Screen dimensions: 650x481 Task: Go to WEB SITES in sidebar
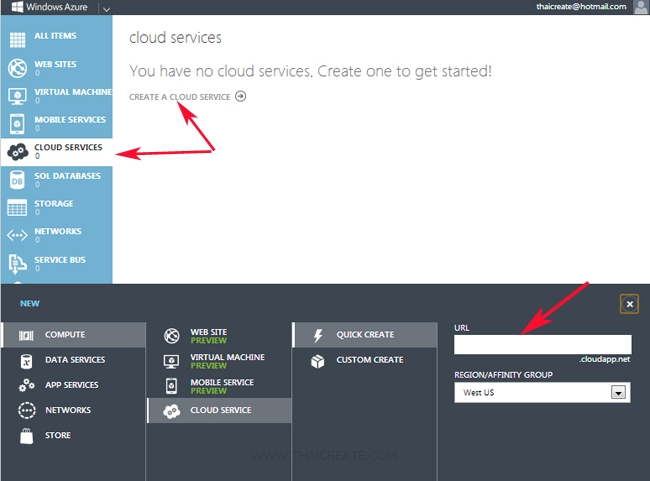click(x=55, y=64)
